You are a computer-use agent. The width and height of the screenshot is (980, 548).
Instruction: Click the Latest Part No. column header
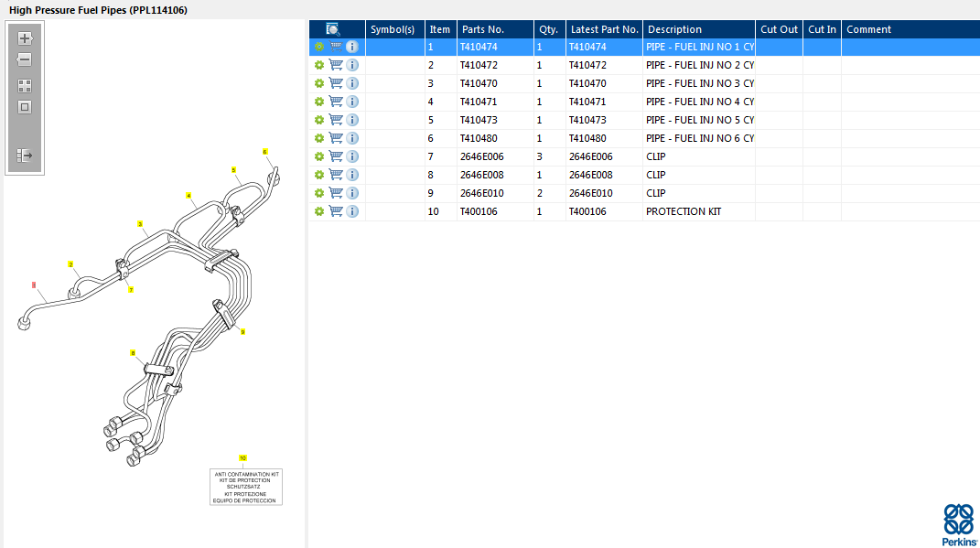coord(604,29)
